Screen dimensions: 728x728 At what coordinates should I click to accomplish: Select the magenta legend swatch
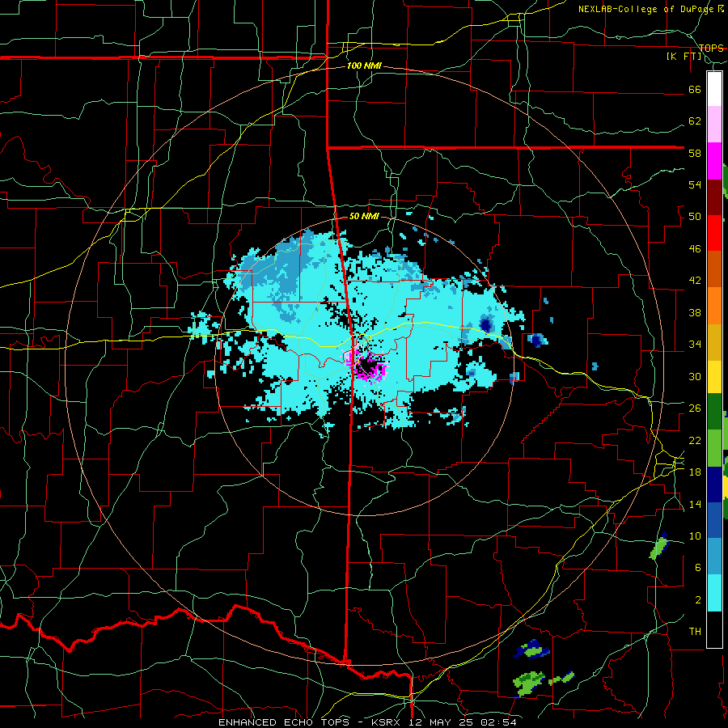(714, 161)
